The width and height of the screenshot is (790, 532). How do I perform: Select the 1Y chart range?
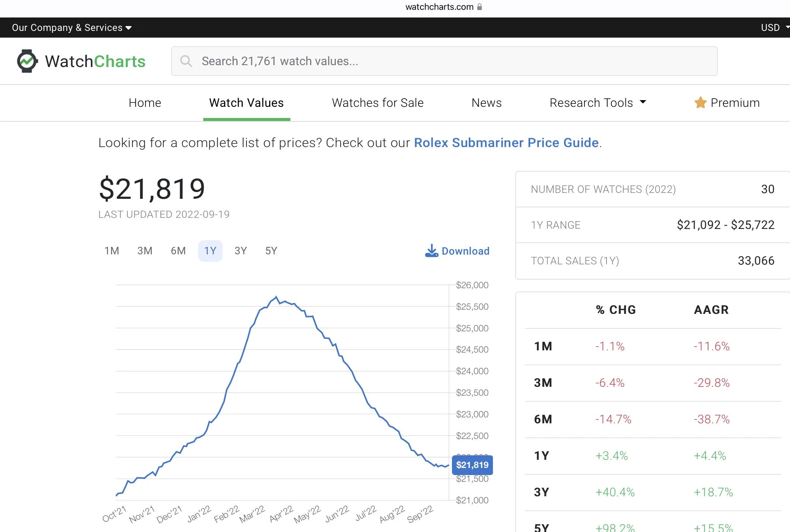(x=210, y=251)
